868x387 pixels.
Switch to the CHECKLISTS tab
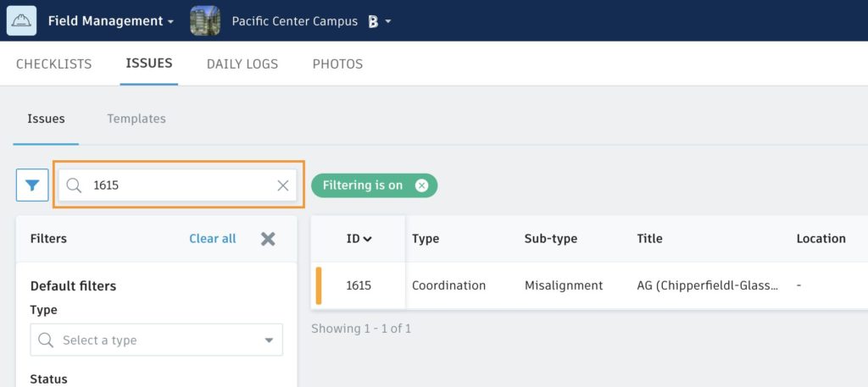coord(53,64)
